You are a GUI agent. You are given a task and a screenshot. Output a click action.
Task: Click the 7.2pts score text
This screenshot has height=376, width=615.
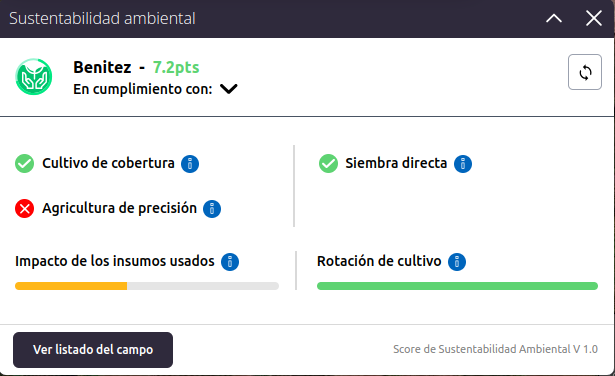[176, 67]
